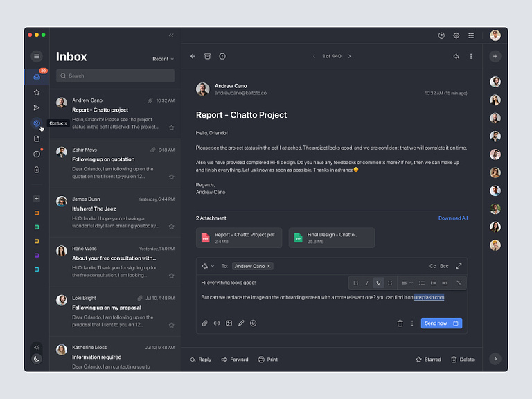This screenshot has width=532, height=399.
Task: Click the bulleted list formatting icon
Action: click(423, 283)
